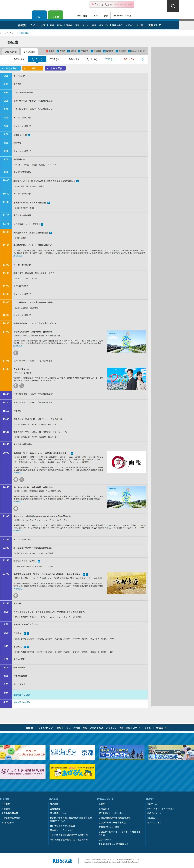Select date 7/20 (土)
The height and width of the screenshot is (868, 194).
pos(110,59)
